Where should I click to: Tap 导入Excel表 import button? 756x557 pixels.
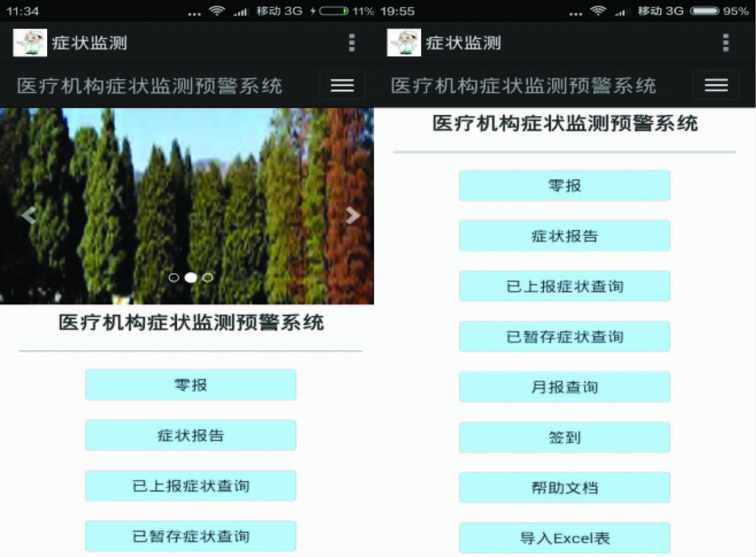point(564,538)
